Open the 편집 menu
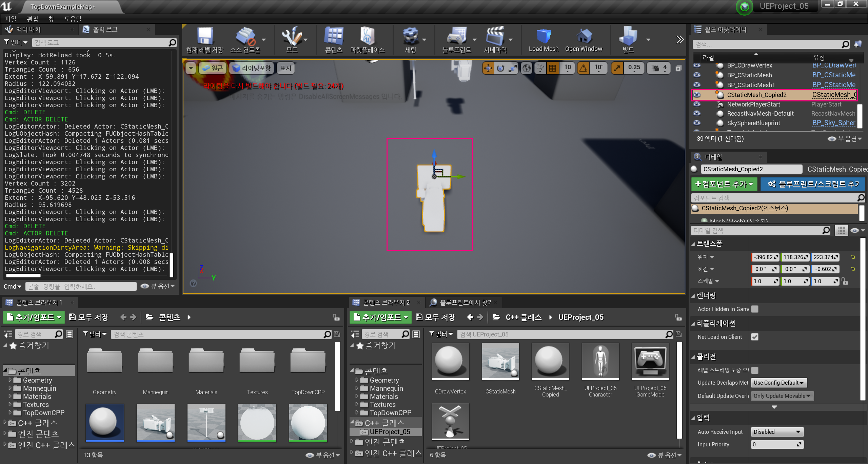Viewport: 868px width, 464px height. [x=32, y=19]
